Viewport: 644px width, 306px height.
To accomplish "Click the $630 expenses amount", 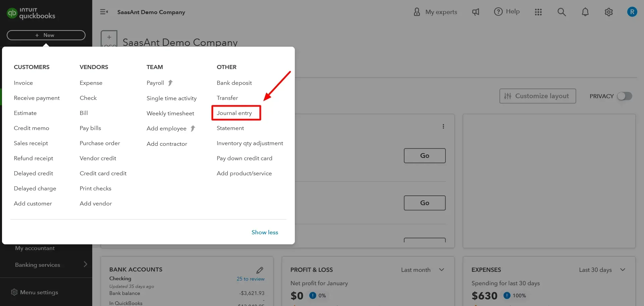I will click(x=484, y=296).
